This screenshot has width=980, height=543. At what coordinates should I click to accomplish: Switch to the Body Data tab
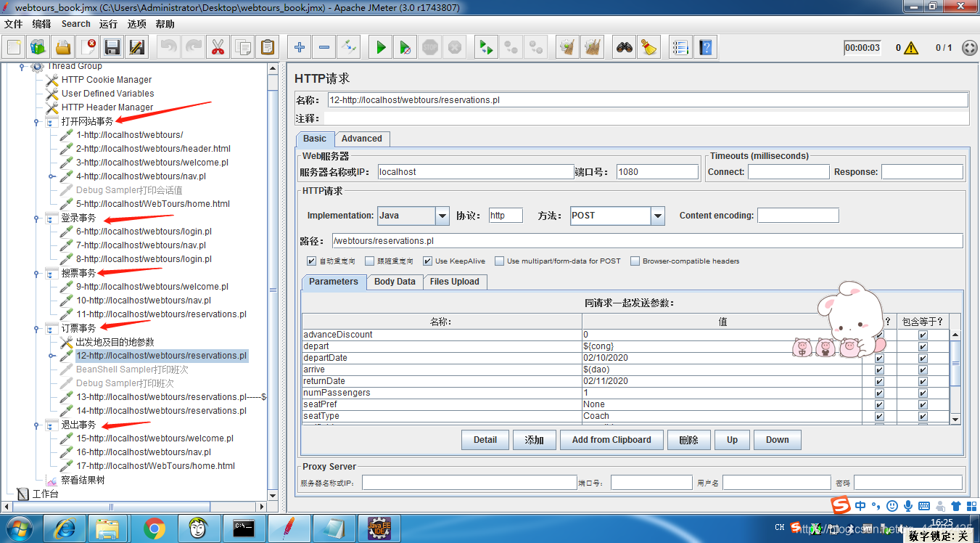395,282
